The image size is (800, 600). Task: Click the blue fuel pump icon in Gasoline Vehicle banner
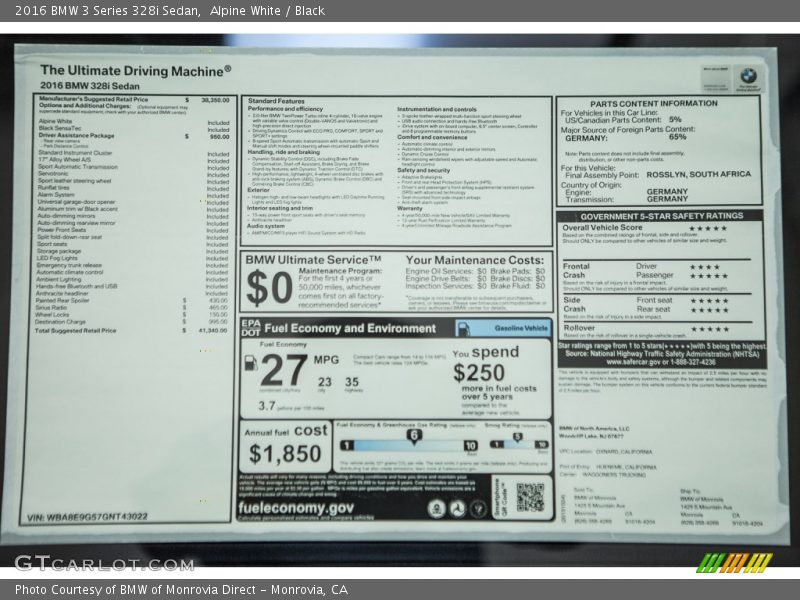464,328
